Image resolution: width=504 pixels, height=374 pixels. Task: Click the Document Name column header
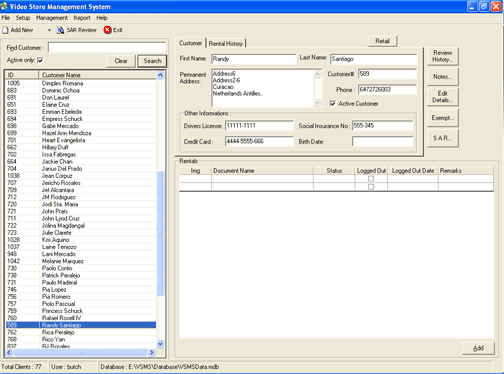tap(262, 171)
